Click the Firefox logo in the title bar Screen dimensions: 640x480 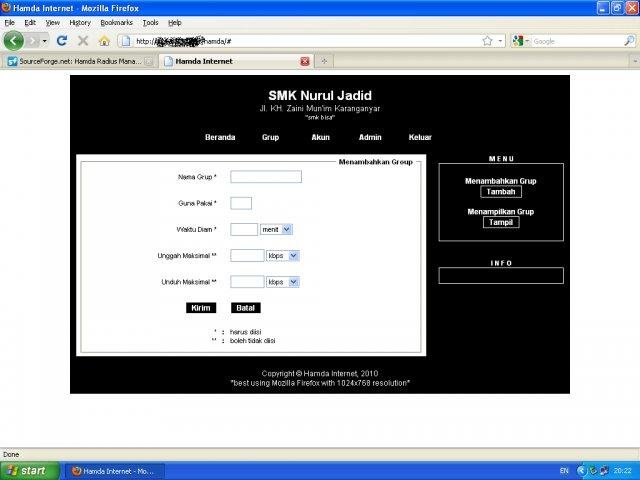6,7
